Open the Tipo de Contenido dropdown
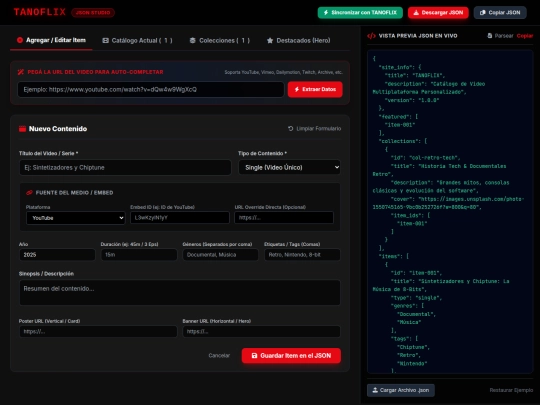This screenshot has height=405, width=540. (x=290, y=167)
